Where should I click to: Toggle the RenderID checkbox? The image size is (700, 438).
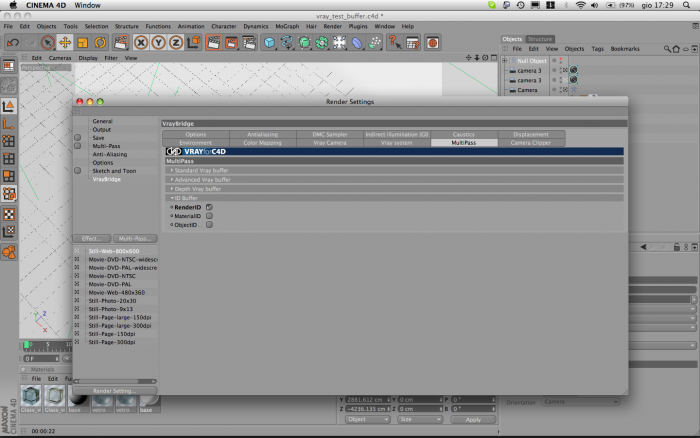coord(209,207)
